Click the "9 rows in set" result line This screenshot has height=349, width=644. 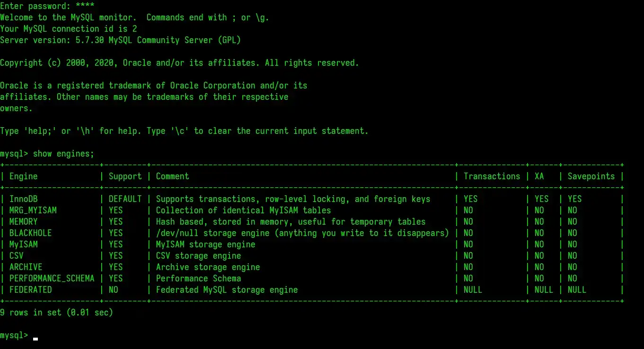click(56, 313)
